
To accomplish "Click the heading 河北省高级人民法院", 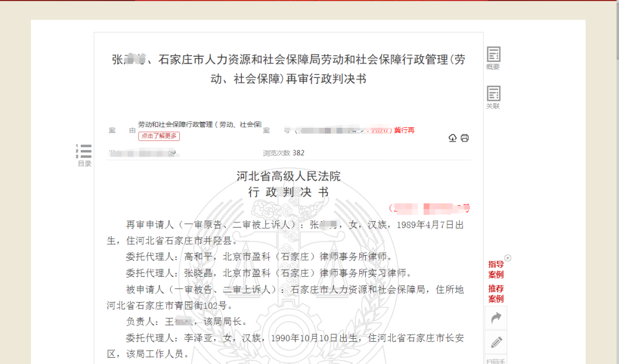I will [288, 176].
